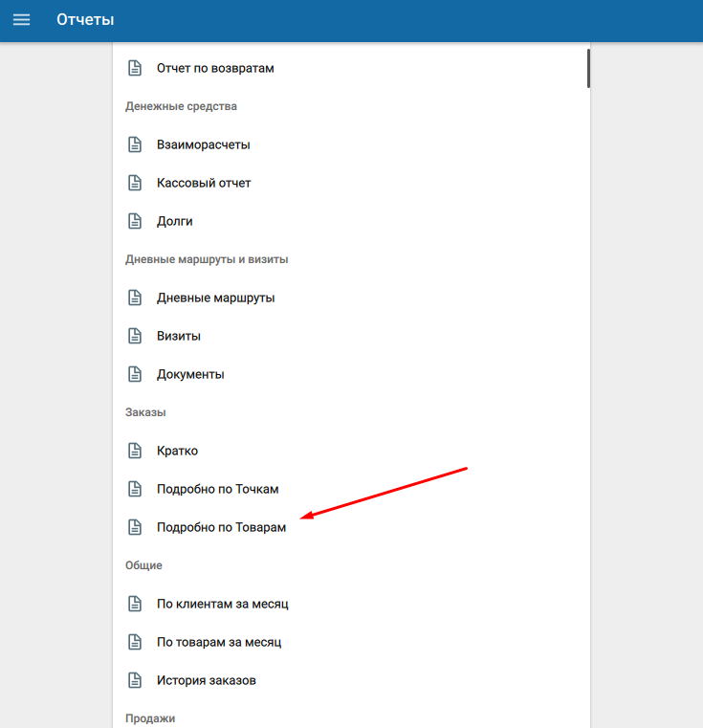Image resolution: width=703 pixels, height=728 pixels.
Task: Click icon beside Дневные маршруты report
Action: [135, 298]
